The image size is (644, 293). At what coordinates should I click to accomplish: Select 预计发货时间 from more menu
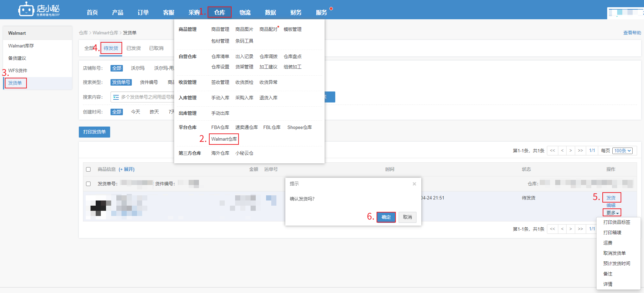[x=617, y=264]
